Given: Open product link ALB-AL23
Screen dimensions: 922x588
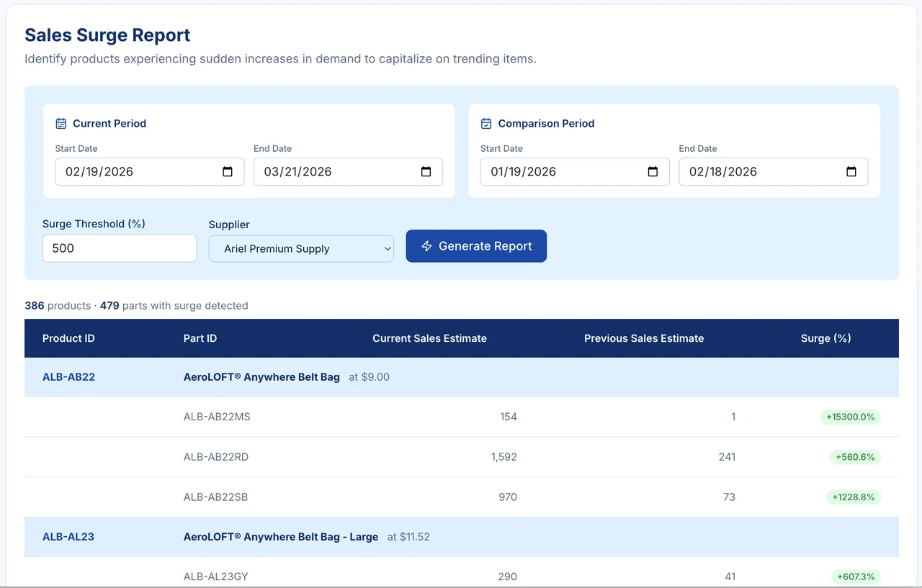Looking at the screenshot, I should (68, 537).
